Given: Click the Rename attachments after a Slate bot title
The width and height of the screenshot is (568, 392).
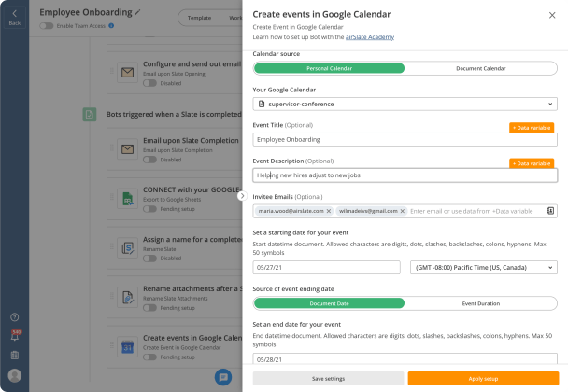Looking at the screenshot, I should [x=192, y=288].
